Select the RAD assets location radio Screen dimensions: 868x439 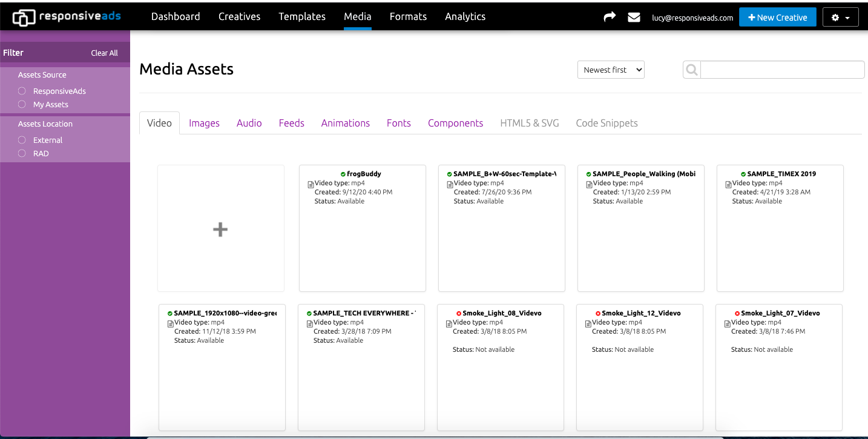click(x=22, y=153)
